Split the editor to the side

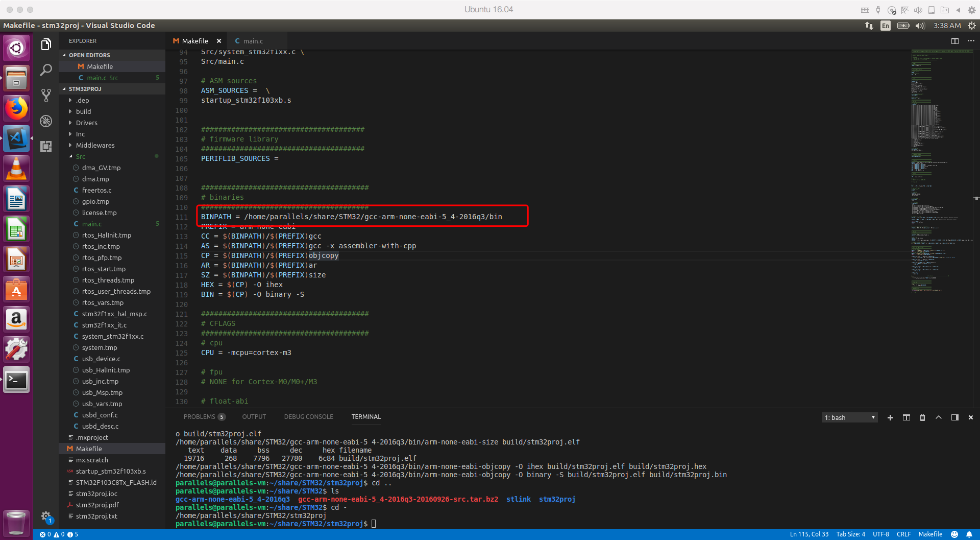click(x=954, y=41)
